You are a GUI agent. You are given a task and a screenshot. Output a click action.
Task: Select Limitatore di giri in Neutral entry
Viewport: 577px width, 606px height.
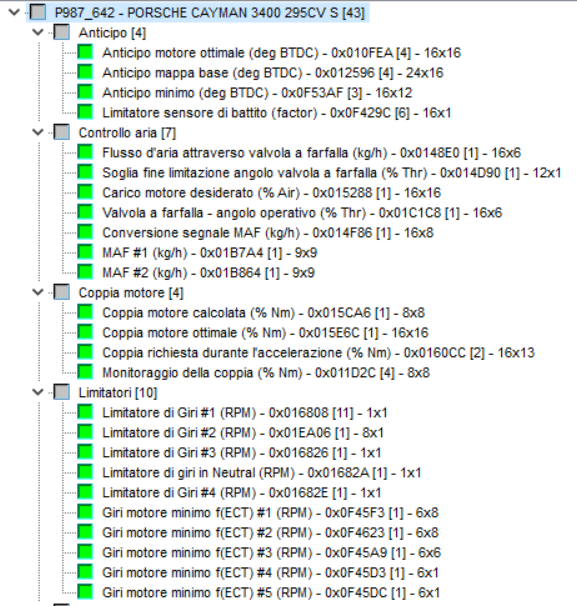coord(262,472)
